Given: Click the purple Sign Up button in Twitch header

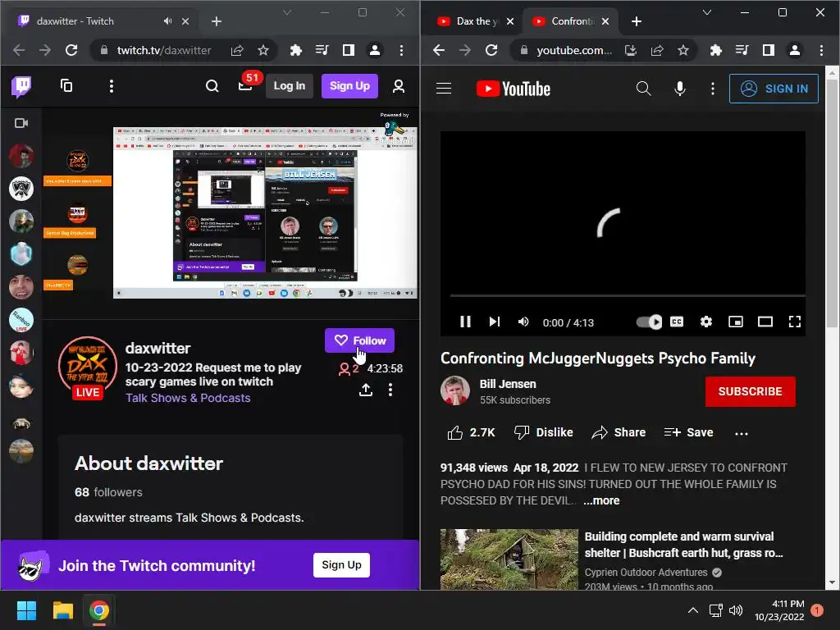Looking at the screenshot, I should click(349, 85).
